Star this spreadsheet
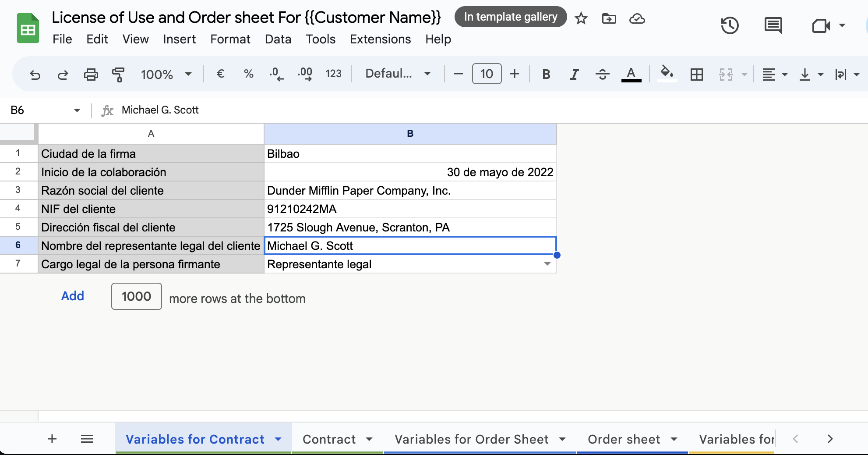The image size is (868, 455). (581, 18)
